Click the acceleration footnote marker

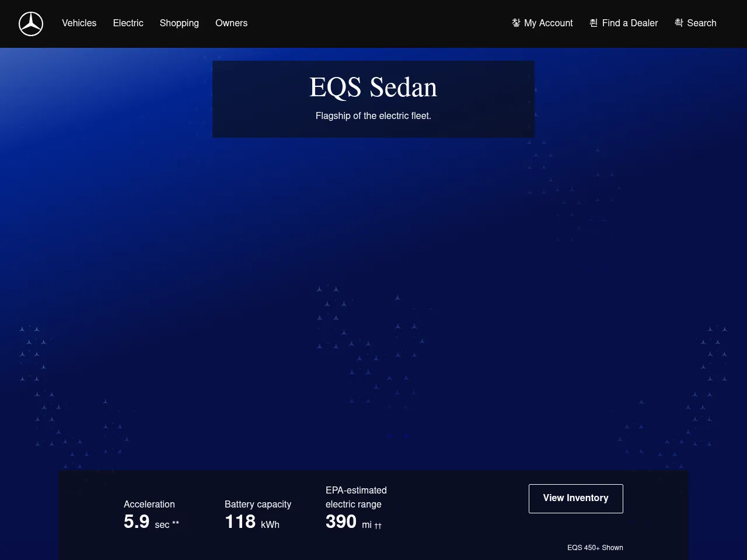(176, 521)
